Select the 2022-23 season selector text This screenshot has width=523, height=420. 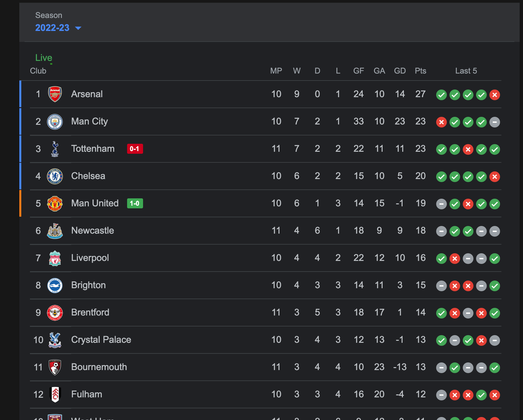click(x=52, y=28)
